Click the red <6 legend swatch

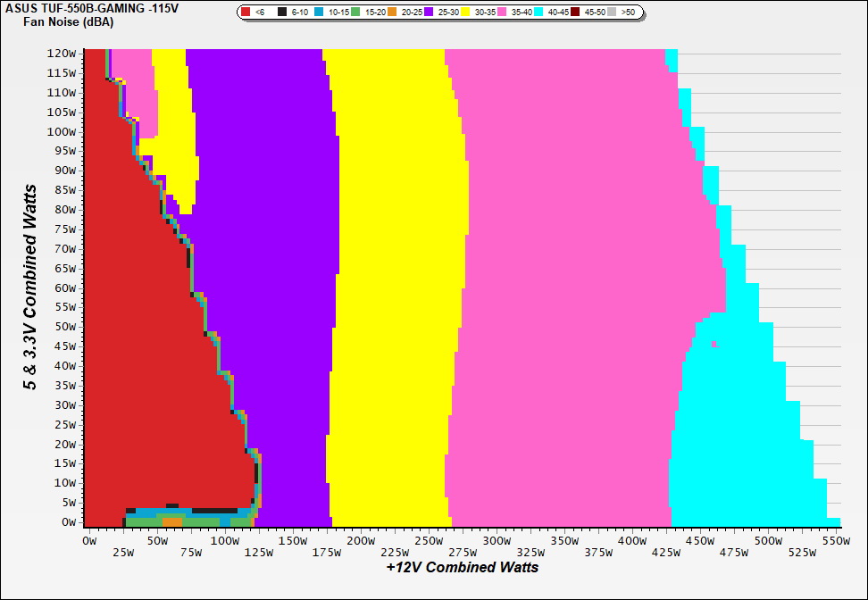tap(246, 12)
